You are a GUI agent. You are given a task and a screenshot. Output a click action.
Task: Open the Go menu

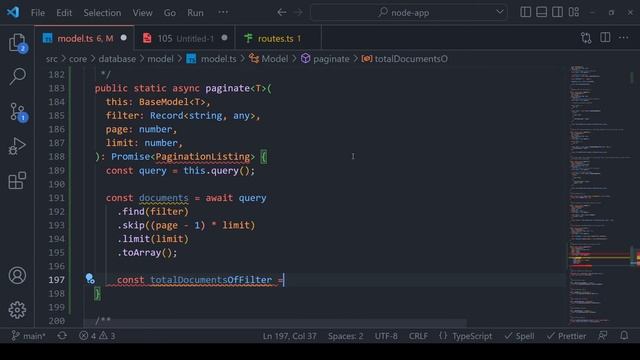coord(169,13)
